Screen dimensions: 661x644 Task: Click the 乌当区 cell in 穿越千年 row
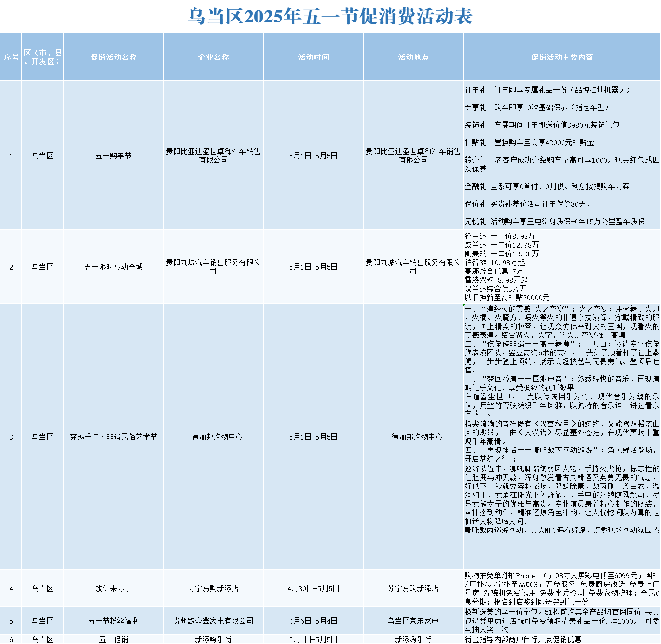(43, 437)
